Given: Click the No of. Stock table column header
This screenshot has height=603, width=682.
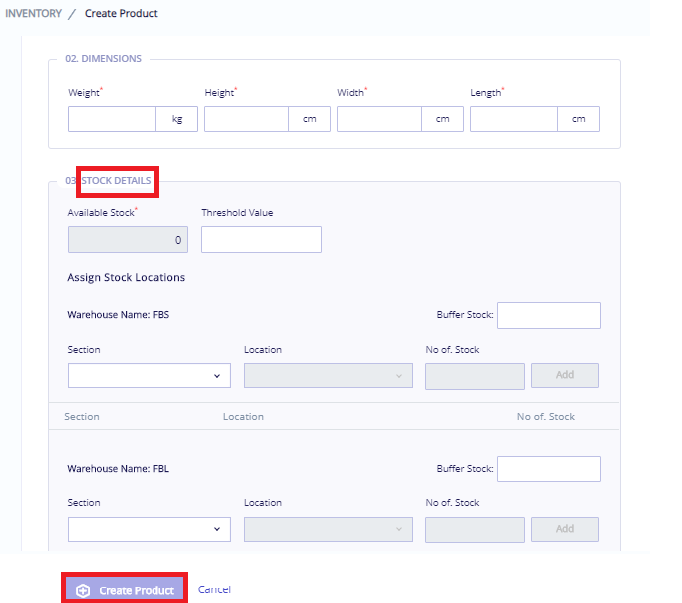Looking at the screenshot, I should point(545,417).
